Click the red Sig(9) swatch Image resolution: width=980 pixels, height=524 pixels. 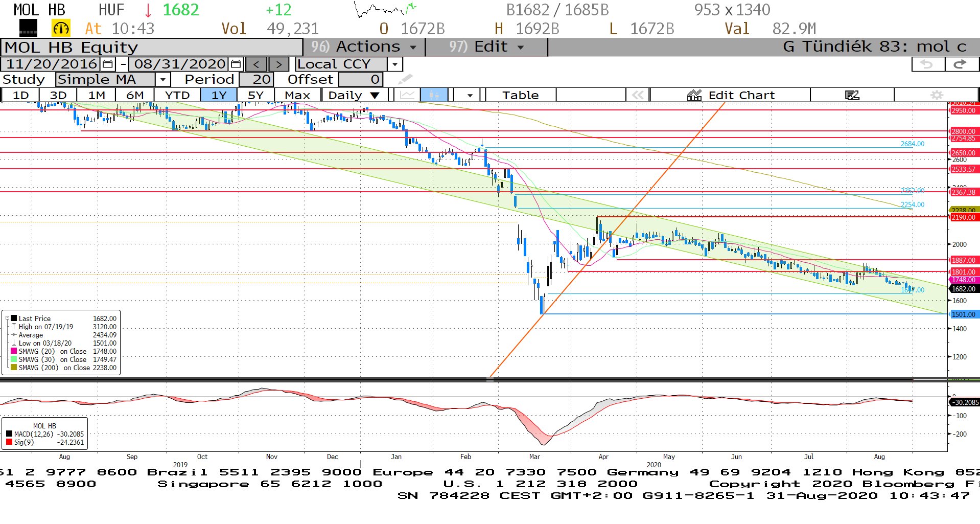tap(9, 442)
